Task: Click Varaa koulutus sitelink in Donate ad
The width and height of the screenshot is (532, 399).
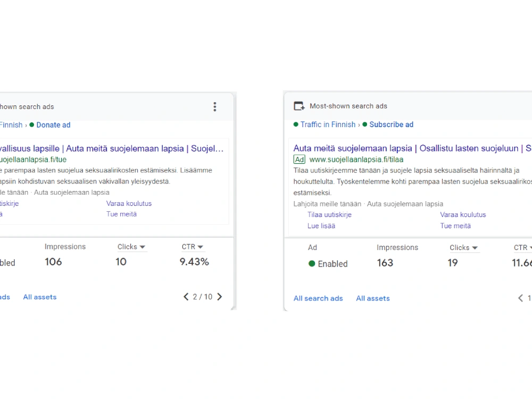Action: coord(129,203)
